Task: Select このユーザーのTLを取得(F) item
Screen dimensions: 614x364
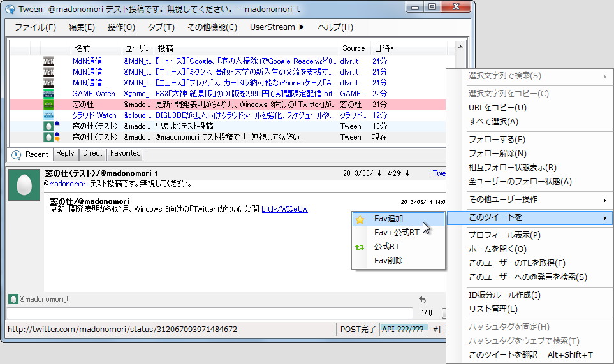Action: 530,263
